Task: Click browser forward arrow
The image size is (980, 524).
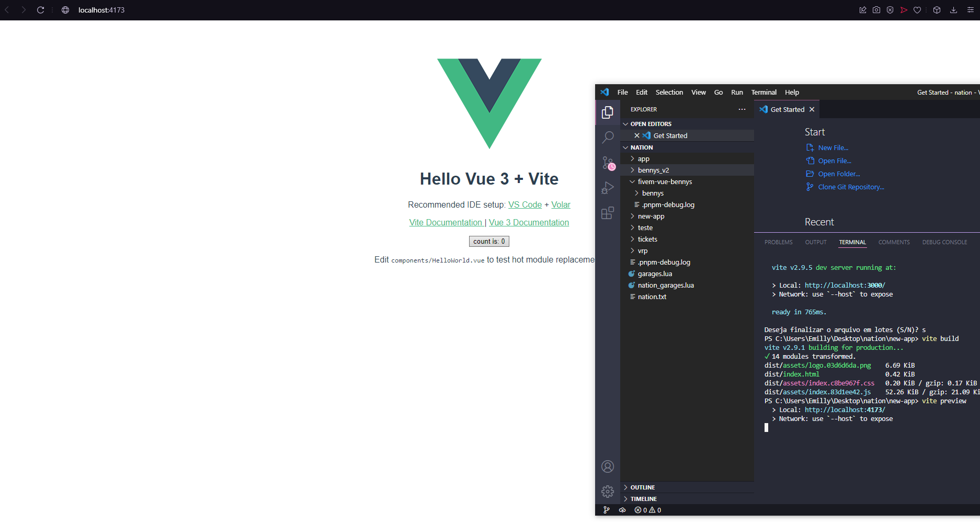Action: pos(24,10)
